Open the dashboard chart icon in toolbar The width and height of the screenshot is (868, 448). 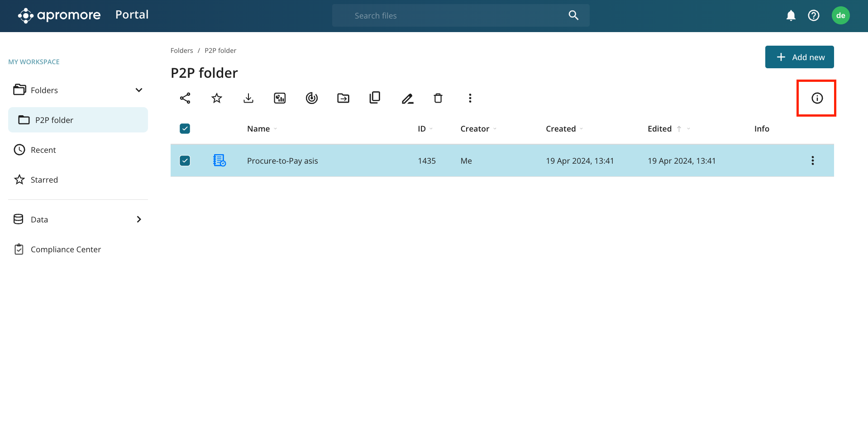click(280, 98)
